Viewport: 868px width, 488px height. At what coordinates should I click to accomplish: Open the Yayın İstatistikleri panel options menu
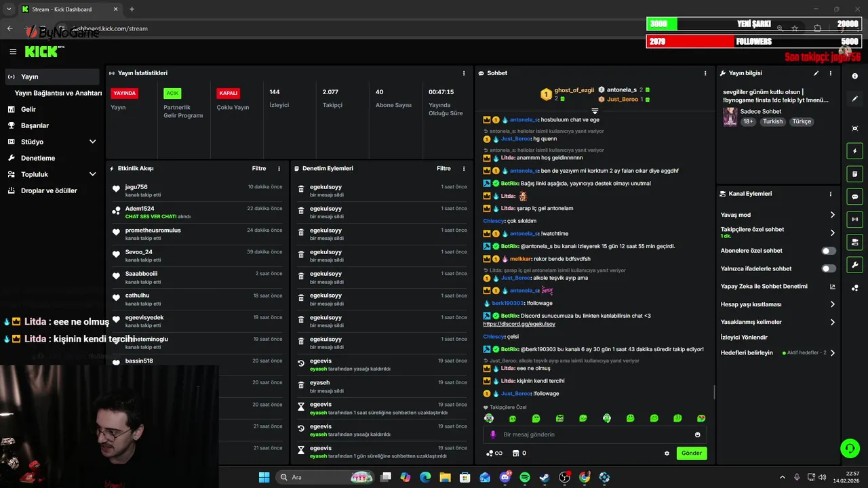(x=464, y=73)
